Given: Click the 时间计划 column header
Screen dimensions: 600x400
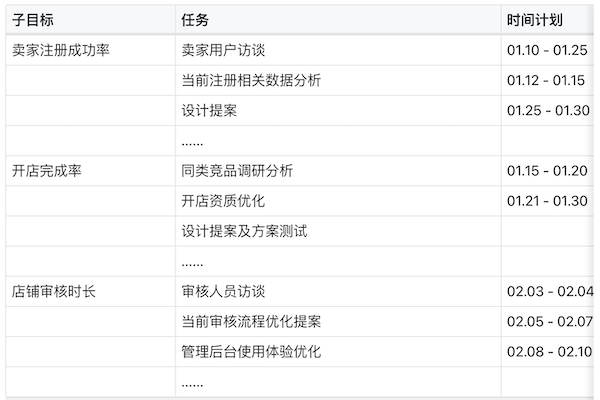Looking at the screenshot, I should (534, 20).
